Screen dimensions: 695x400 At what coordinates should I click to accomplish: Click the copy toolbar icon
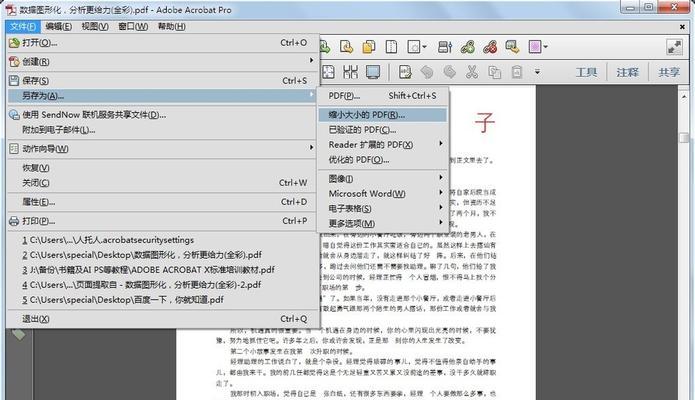point(494,72)
